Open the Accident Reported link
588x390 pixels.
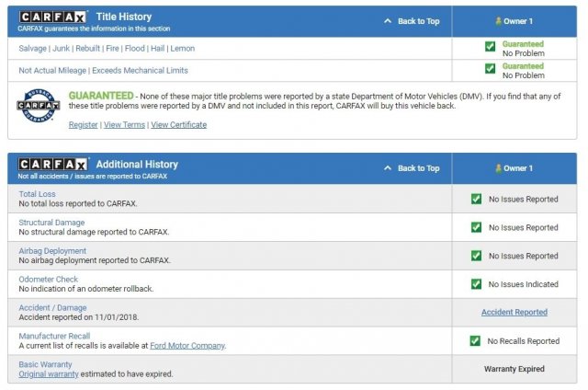point(514,312)
